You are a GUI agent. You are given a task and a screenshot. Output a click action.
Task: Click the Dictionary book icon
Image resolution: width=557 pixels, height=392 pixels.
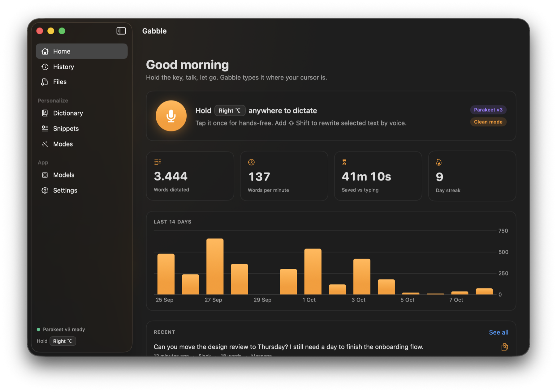tap(45, 113)
